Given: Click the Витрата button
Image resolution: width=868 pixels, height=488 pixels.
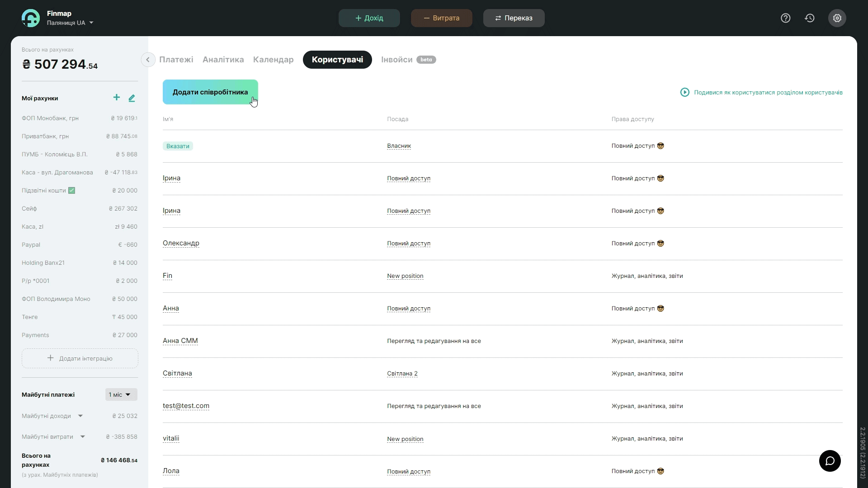Looking at the screenshot, I should click(x=442, y=18).
